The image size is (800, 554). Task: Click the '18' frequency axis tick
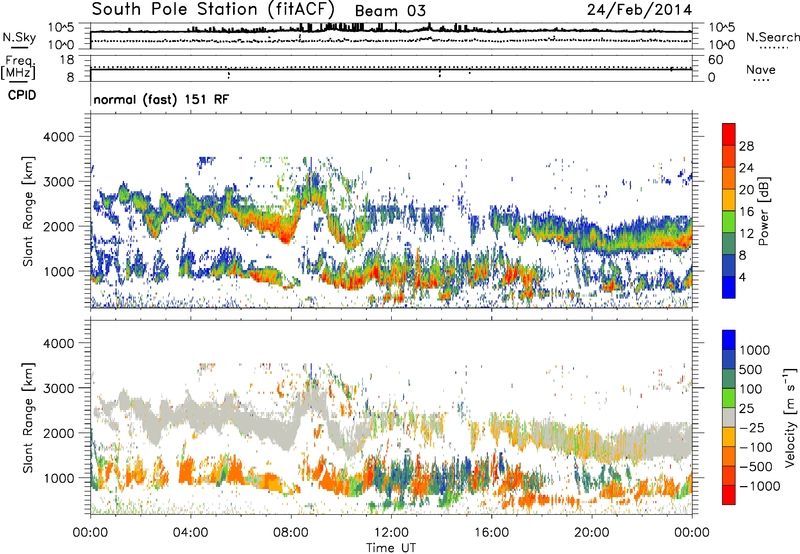67,60
